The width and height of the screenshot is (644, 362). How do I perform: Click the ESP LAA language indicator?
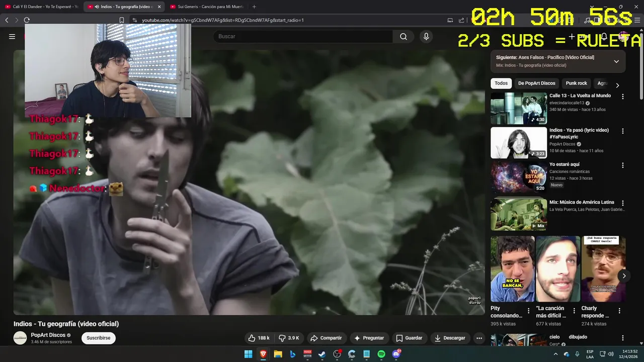(x=590, y=354)
